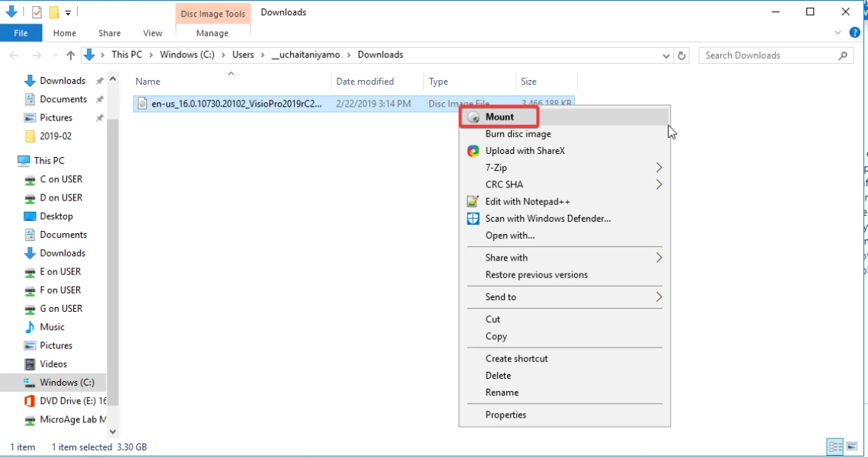This screenshot has width=868, height=458.
Task: Click the DVD Drive (E:) Office icon
Action: click(x=30, y=401)
